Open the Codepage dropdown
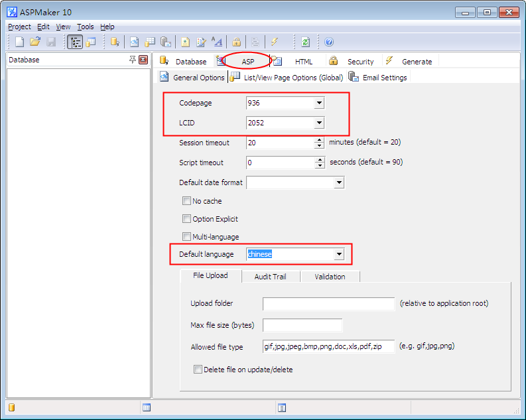Screen dimensions: 526x420 coord(319,103)
